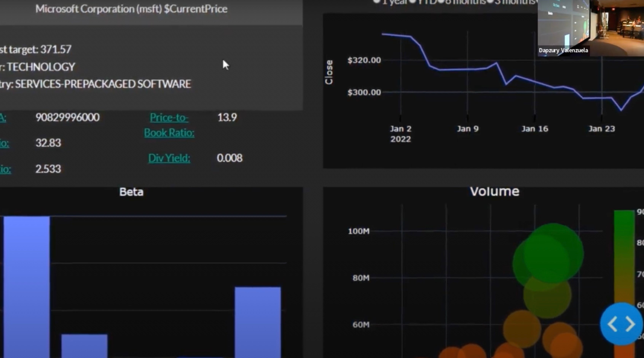Click the value 32.83

point(48,143)
